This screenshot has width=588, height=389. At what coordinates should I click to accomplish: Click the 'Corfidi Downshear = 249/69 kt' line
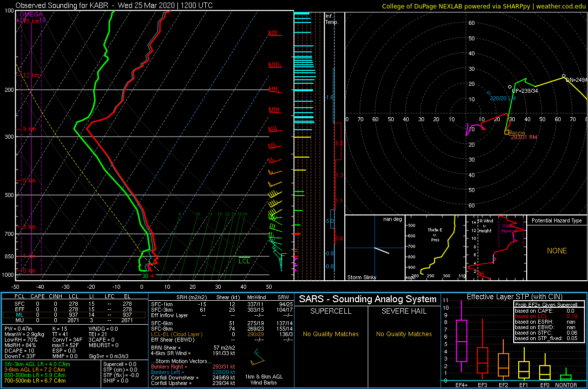pyautogui.click(x=193, y=378)
